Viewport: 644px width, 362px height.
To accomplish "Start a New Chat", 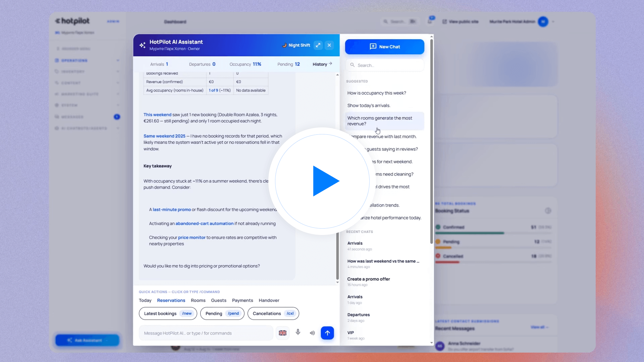I will point(384,47).
